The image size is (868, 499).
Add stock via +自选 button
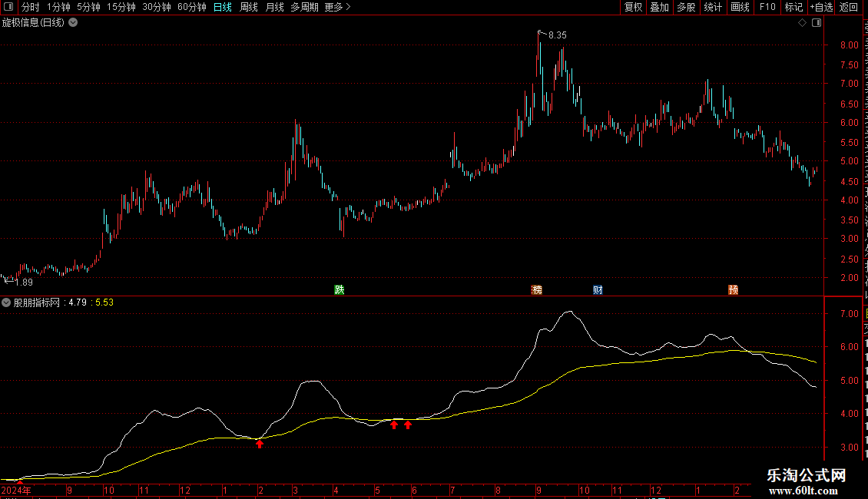tap(821, 7)
